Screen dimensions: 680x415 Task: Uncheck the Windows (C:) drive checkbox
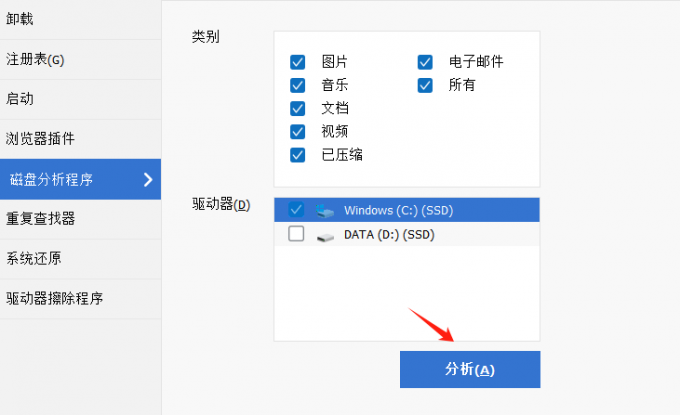296,210
